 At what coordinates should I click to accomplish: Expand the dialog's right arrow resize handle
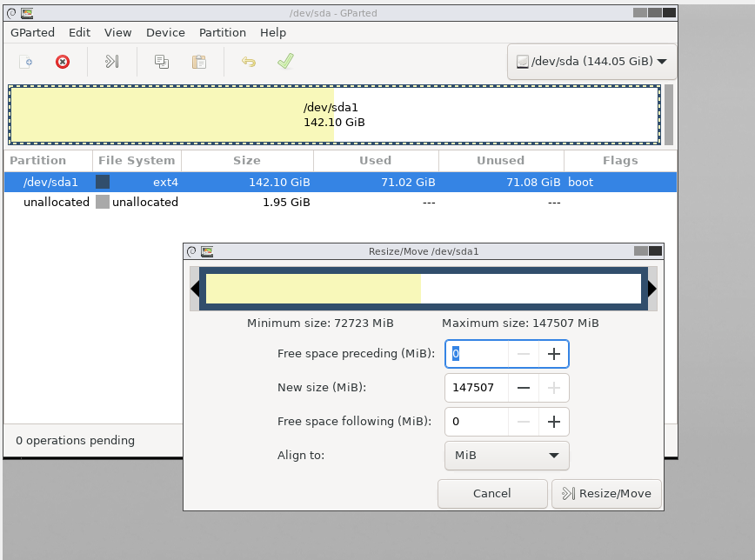click(651, 289)
